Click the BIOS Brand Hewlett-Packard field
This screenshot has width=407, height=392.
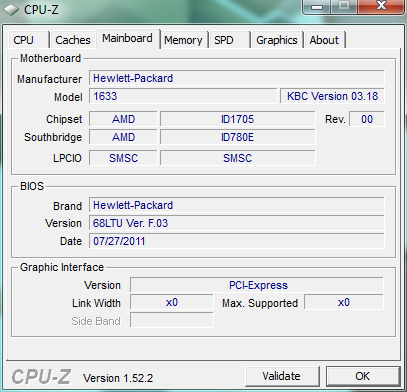coord(237,205)
